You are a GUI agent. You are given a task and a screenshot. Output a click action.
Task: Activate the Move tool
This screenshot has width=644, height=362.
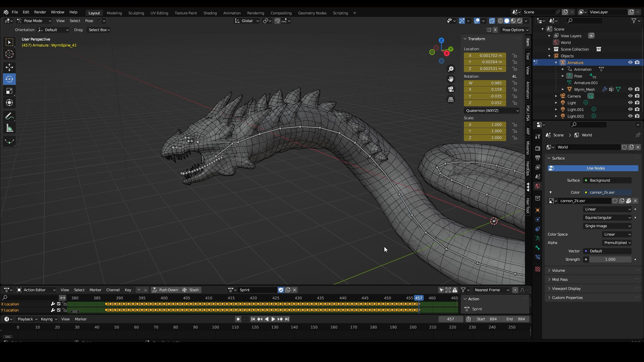9,67
